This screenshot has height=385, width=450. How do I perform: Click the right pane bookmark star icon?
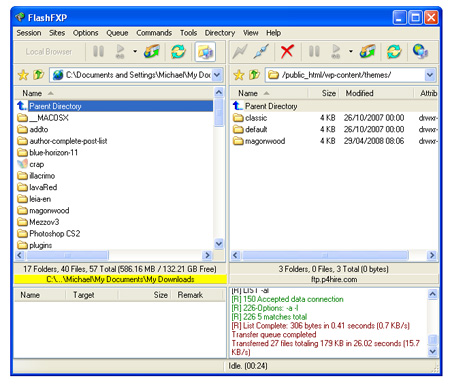pyautogui.click(x=239, y=75)
